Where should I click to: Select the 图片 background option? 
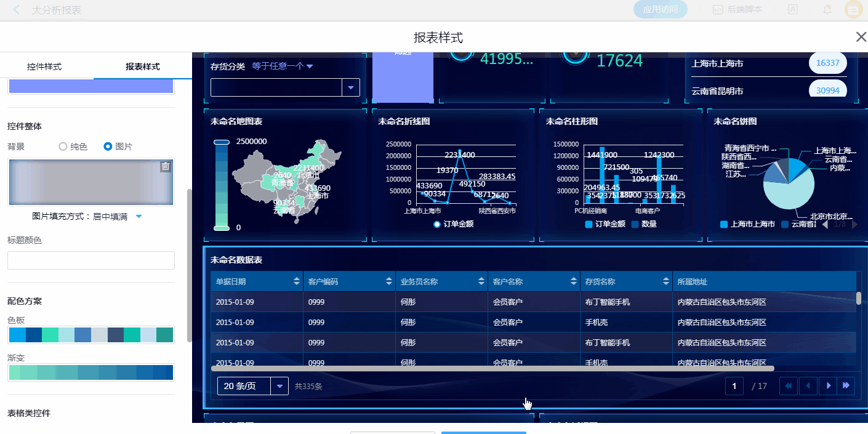click(108, 147)
